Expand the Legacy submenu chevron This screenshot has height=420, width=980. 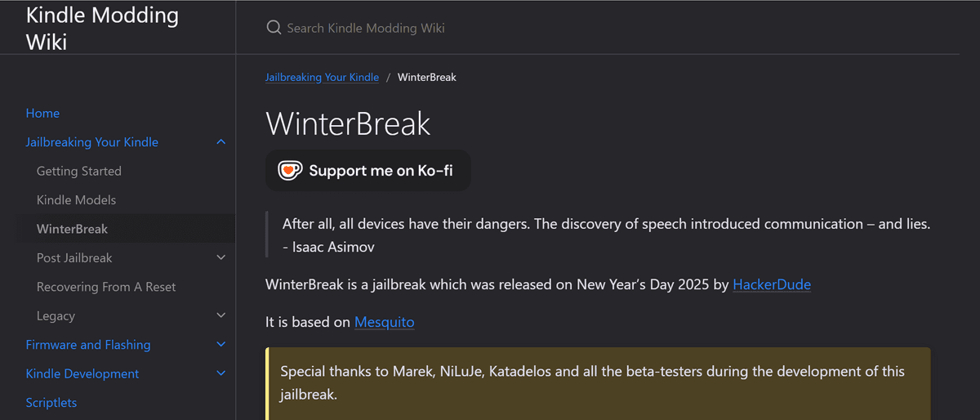pos(220,315)
